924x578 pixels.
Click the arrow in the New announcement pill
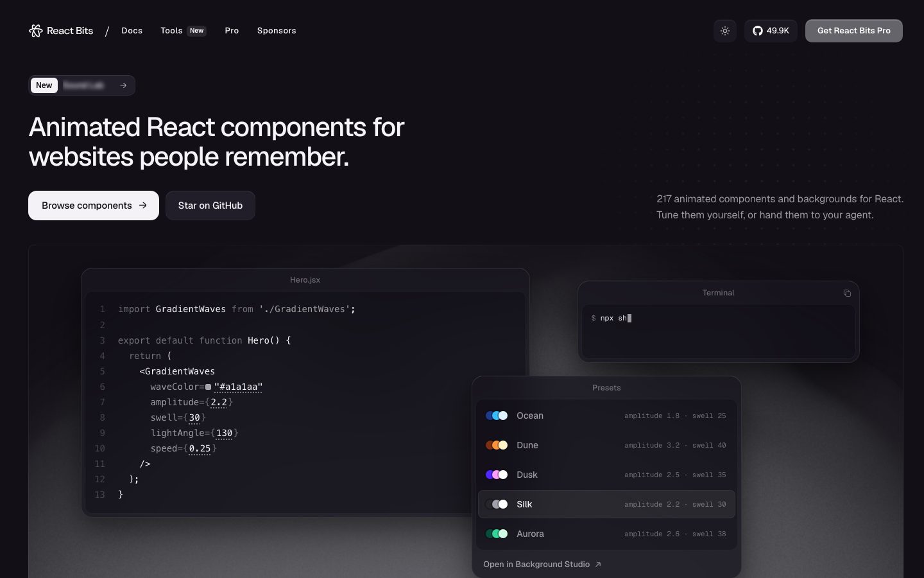point(123,85)
